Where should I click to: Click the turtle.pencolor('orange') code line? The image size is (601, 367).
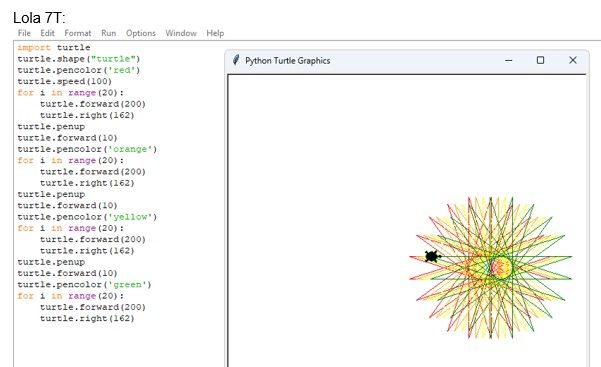click(x=87, y=149)
